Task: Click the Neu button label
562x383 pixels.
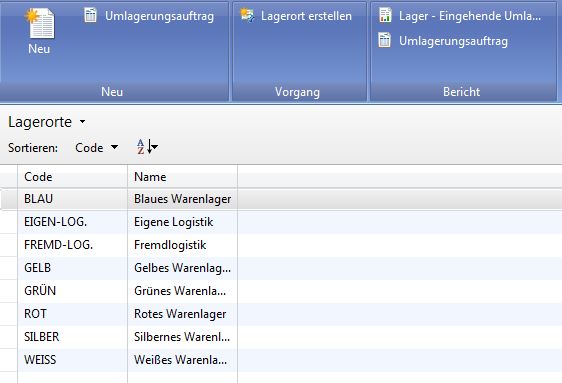Action: pos(39,49)
